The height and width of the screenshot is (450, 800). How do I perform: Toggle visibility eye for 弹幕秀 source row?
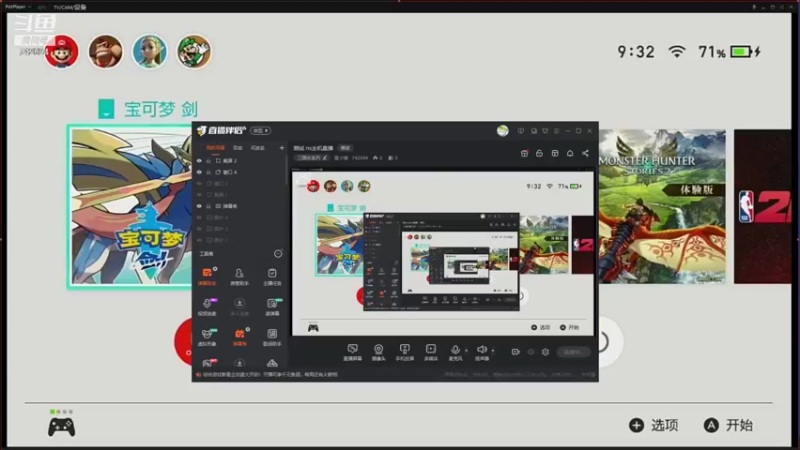199,206
